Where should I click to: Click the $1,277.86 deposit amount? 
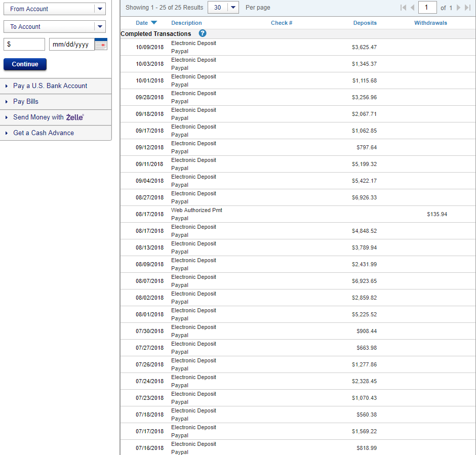tap(364, 364)
